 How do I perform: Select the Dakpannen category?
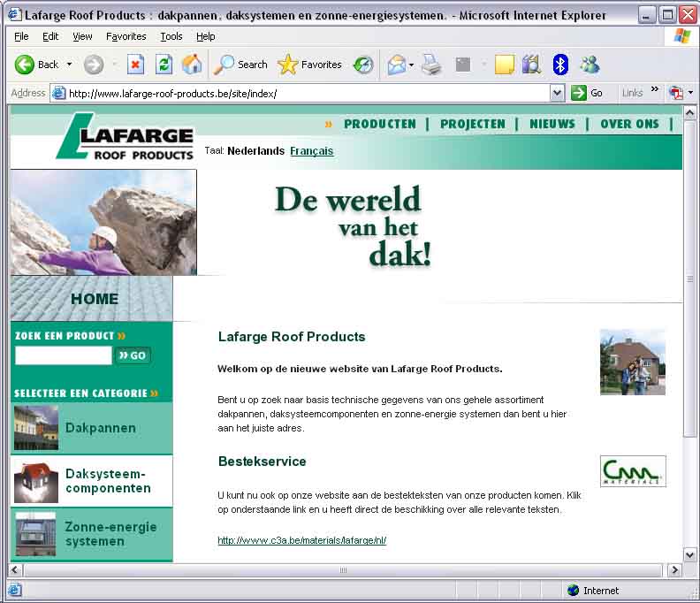point(92,428)
